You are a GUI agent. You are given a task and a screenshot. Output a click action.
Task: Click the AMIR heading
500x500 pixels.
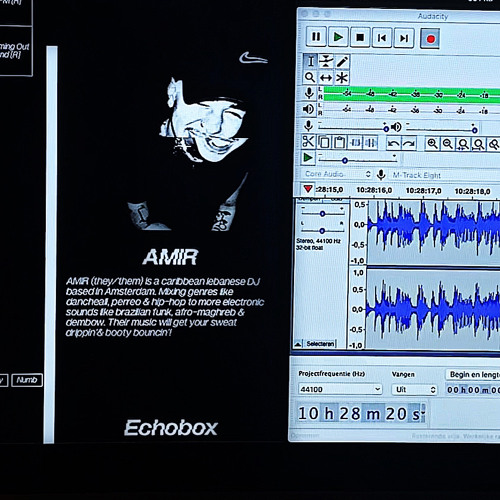coord(170,257)
